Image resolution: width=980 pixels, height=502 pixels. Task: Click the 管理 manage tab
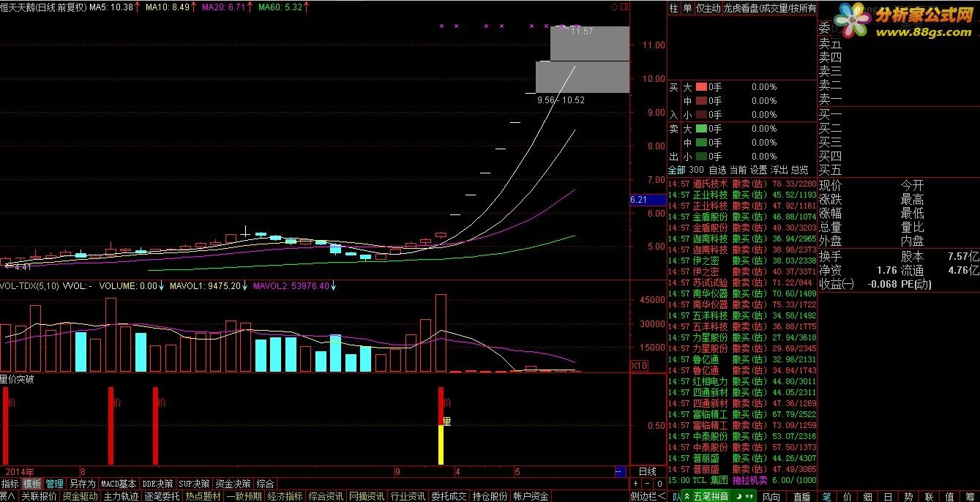coord(55,484)
